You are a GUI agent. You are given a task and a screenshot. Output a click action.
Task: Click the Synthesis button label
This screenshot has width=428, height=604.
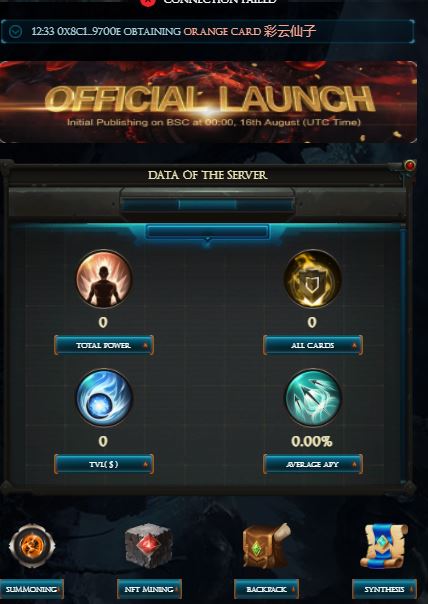click(384, 589)
